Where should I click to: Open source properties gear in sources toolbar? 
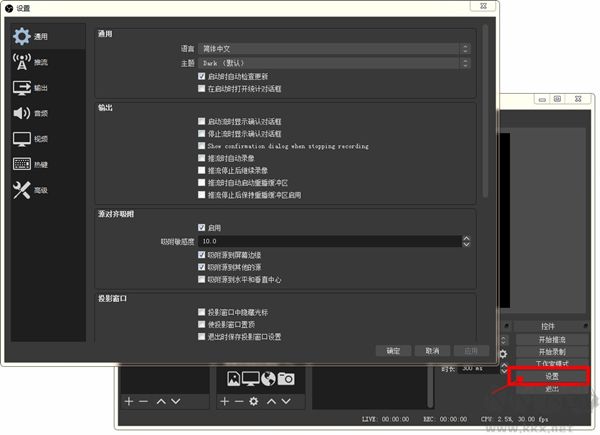(x=253, y=401)
